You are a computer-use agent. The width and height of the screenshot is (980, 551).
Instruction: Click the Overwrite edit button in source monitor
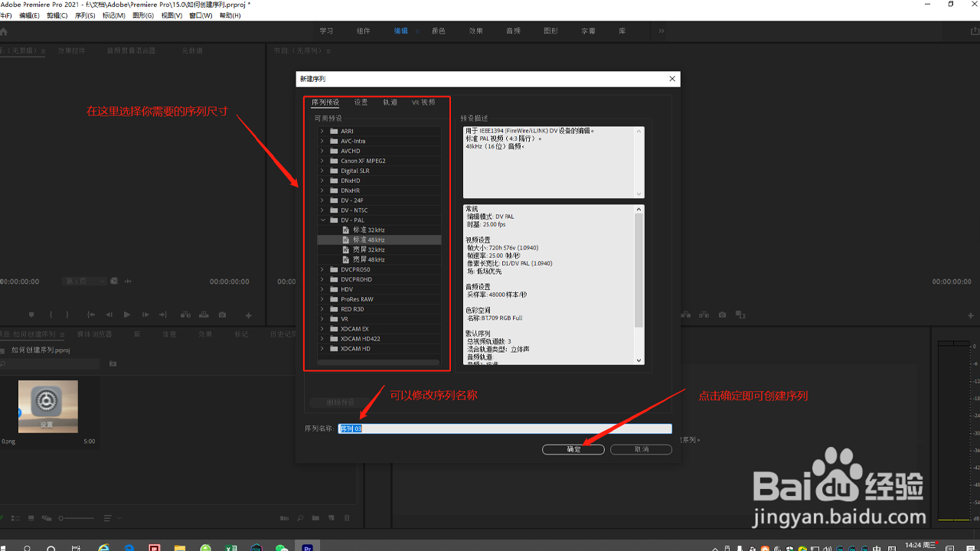204,315
